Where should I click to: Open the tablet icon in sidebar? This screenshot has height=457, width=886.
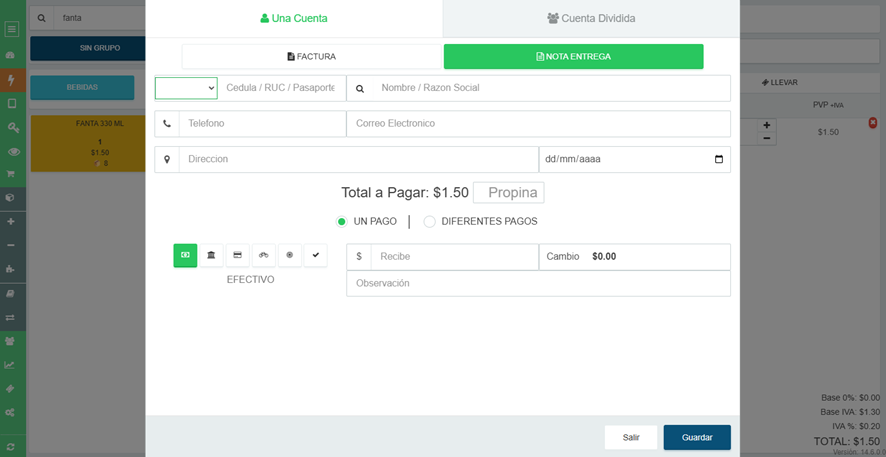pos(11,103)
